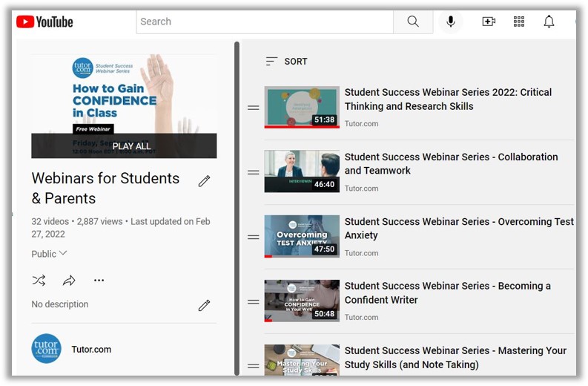This screenshot has height=386, width=588.
Task: Open the YouTube apps grid
Action: pyautogui.click(x=519, y=22)
